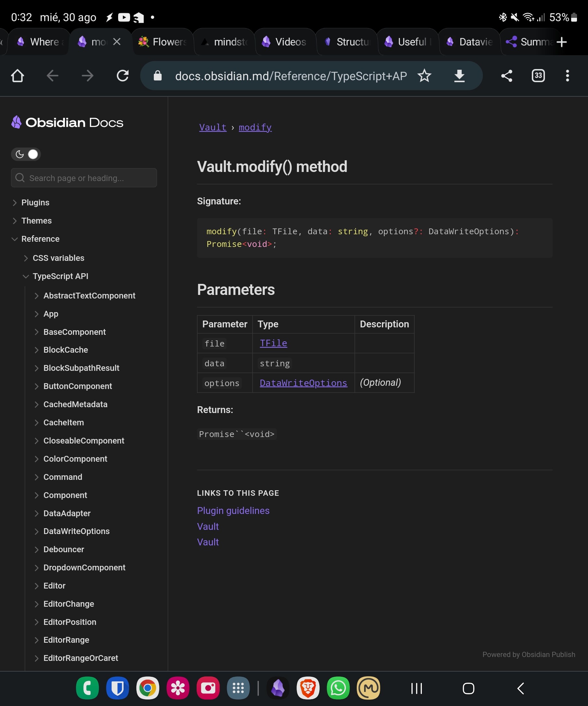This screenshot has height=706, width=588.
Task: Open CachedMetadata in sidebar
Action: click(75, 404)
